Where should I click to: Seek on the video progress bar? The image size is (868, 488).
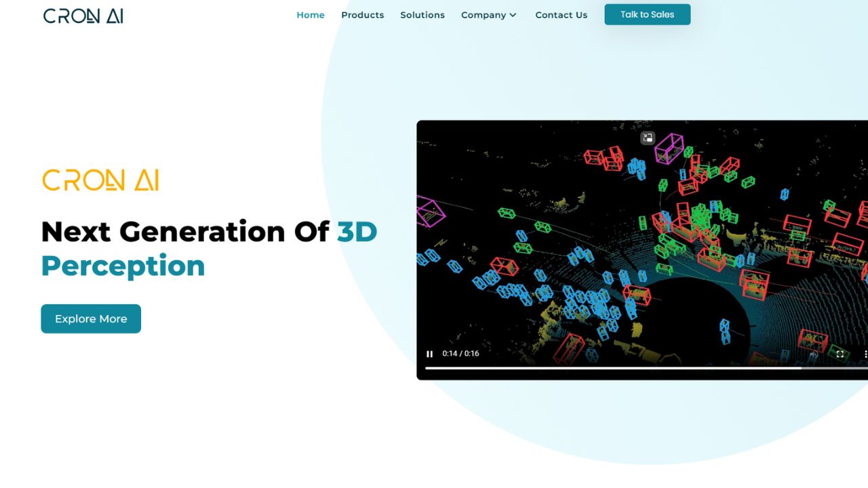(646, 368)
